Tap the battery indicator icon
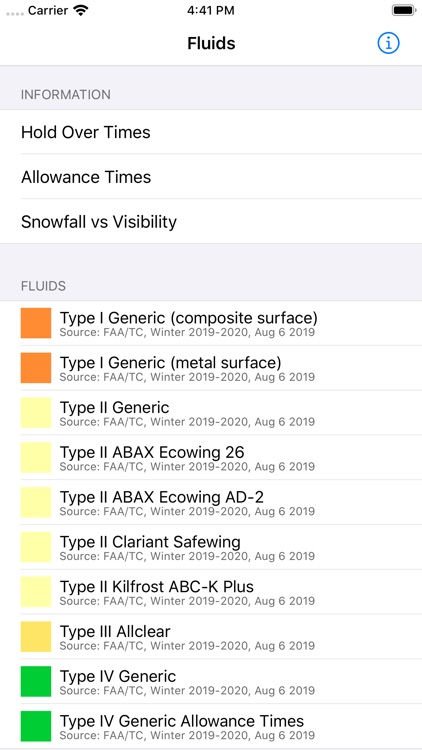Viewport: 422px width, 750px height. (403, 10)
